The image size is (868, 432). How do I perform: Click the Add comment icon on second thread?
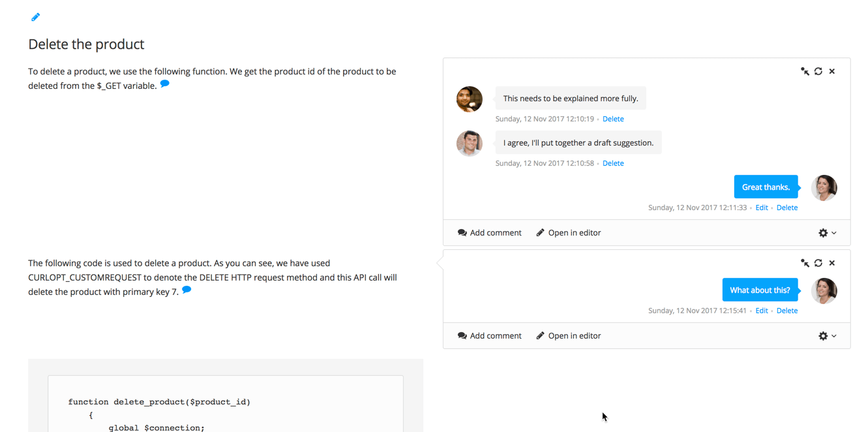pyautogui.click(x=462, y=335)
